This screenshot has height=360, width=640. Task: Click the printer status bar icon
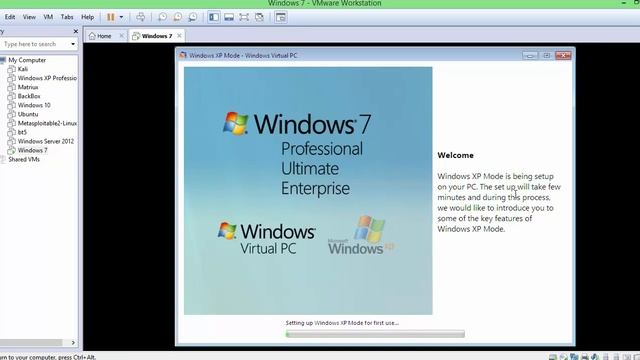tap(584, 357)
